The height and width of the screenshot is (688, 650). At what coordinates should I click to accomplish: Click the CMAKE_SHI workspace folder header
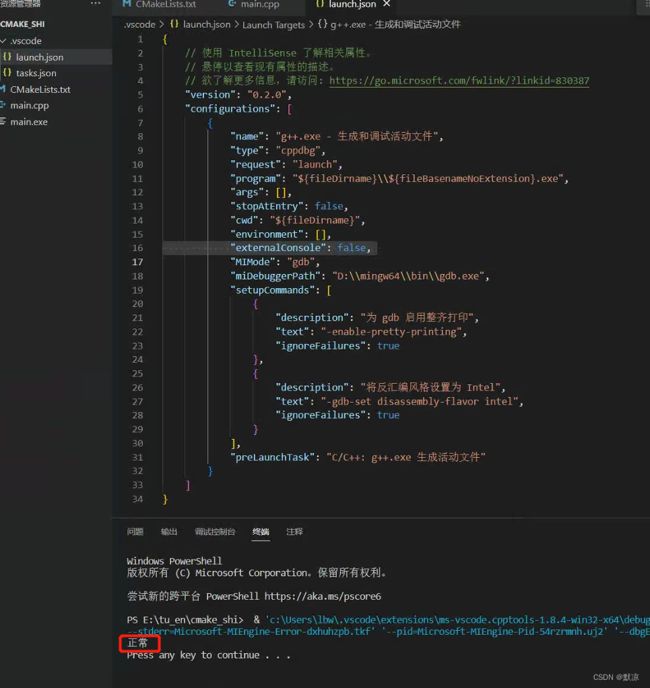[x=22, y=24]
